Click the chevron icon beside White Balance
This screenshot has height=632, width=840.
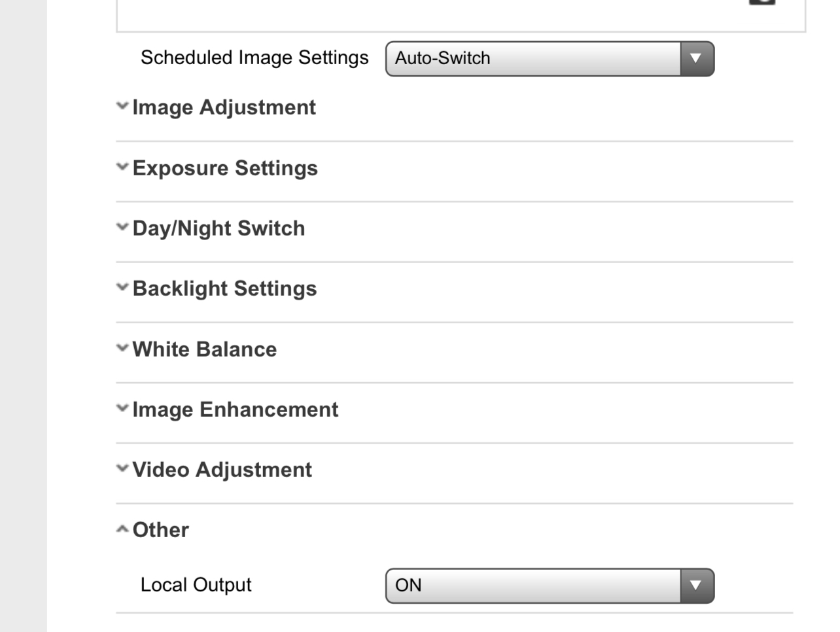(122, 348)
